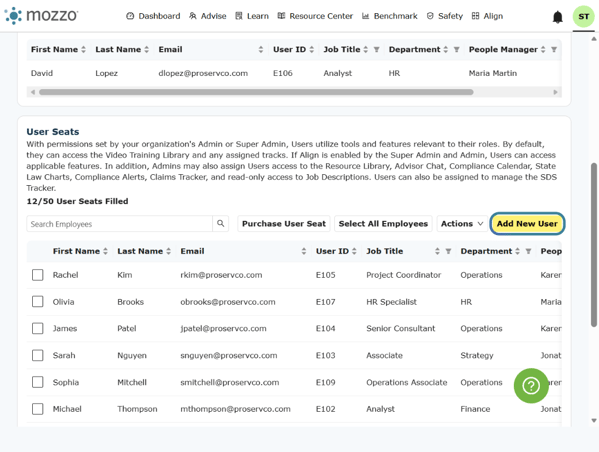
Task: Click email rkim@proservco.com
Action: click(221, 275)
